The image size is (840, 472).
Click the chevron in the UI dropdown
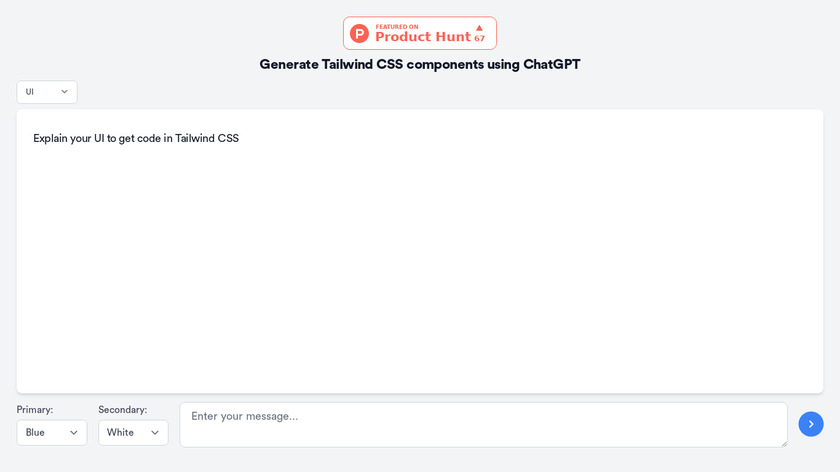tap(65, 92)
